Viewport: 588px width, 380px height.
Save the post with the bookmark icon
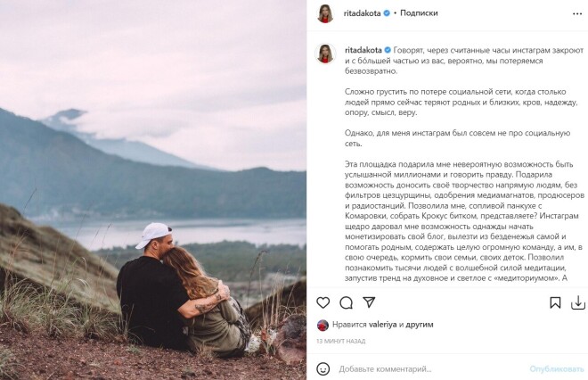pyautogui.click(x=555, y=303)
